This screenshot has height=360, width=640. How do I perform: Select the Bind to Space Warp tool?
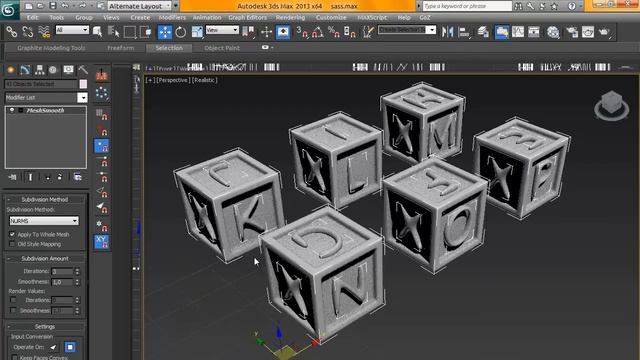point(44,31)
